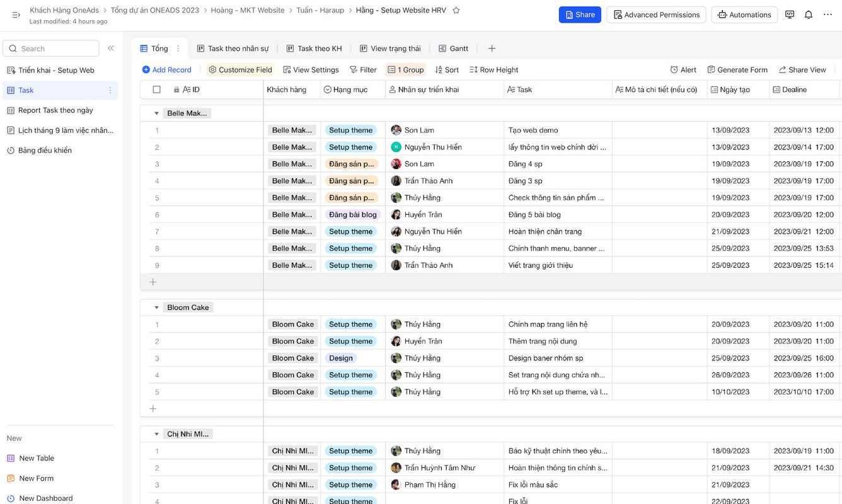
Task: Open Tổng dự án ONEADS 2023 breadcrumb
Action: [x=155, y=10]
